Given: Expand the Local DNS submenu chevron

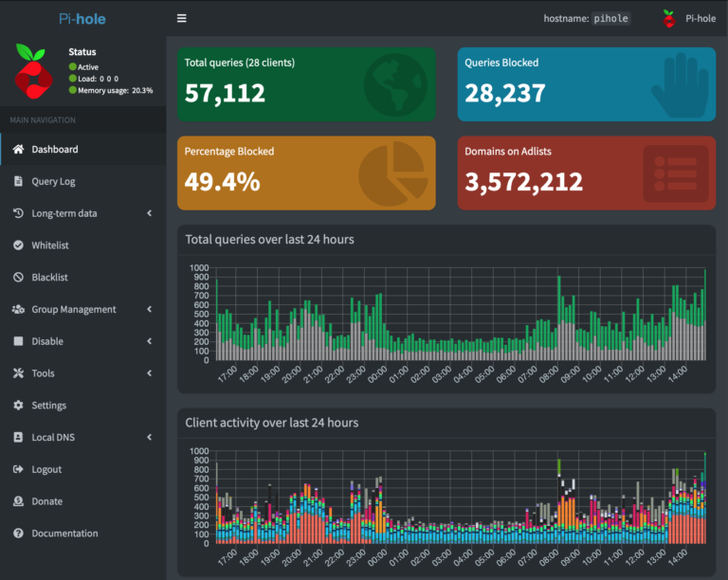Looking at the screenshot, I should point(150,437).
